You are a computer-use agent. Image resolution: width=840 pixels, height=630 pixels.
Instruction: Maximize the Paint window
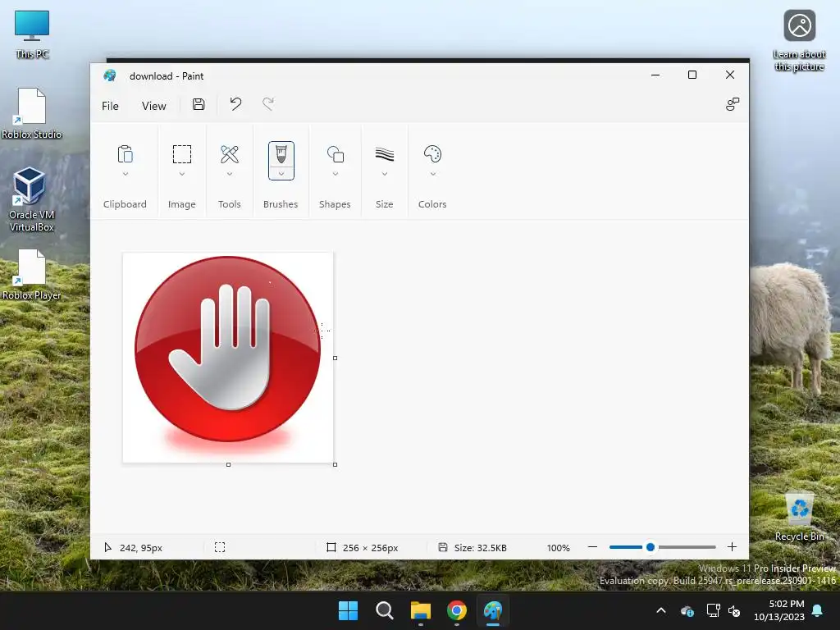pyautogui.click(x=692, y=75)
